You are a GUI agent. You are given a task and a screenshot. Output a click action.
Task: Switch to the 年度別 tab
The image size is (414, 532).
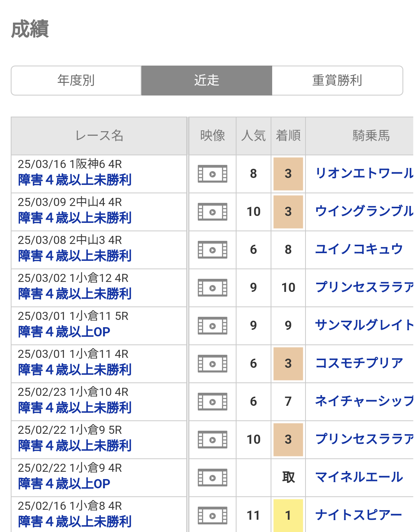click(x=76, y=81)
